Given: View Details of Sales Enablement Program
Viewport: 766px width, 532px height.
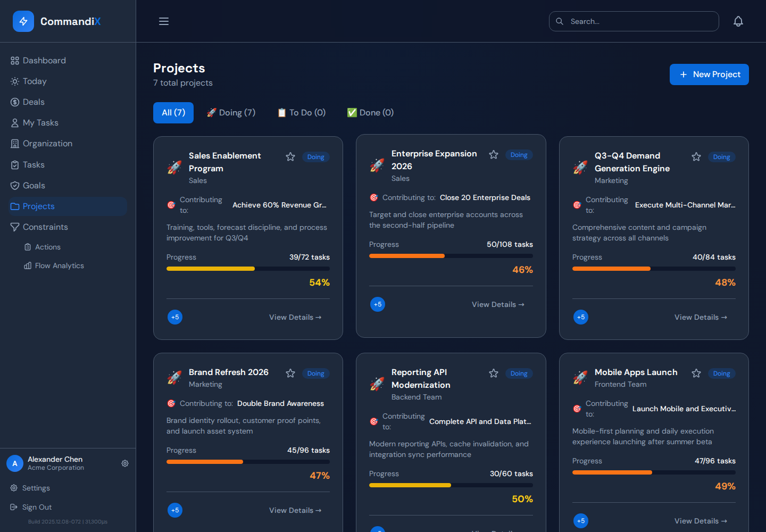Looking at the screenshot, I should click(x=295, y=317).
